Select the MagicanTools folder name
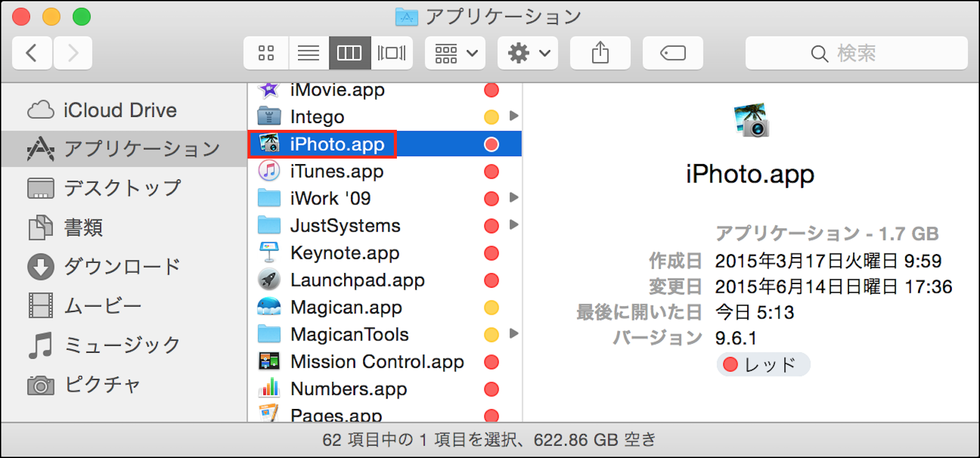Screen dimensions: 980x458 350,334
